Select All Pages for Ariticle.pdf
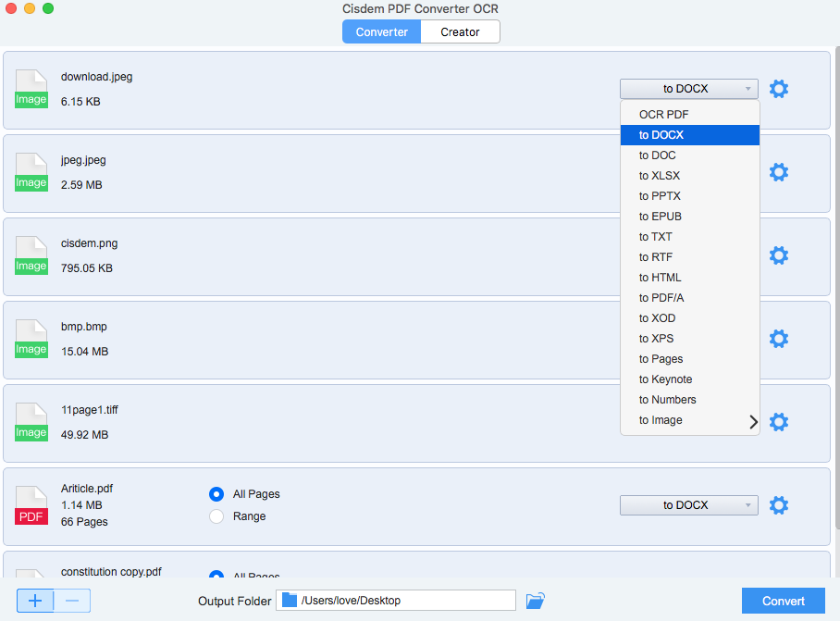The image size is (840, 621). (216, 494)
